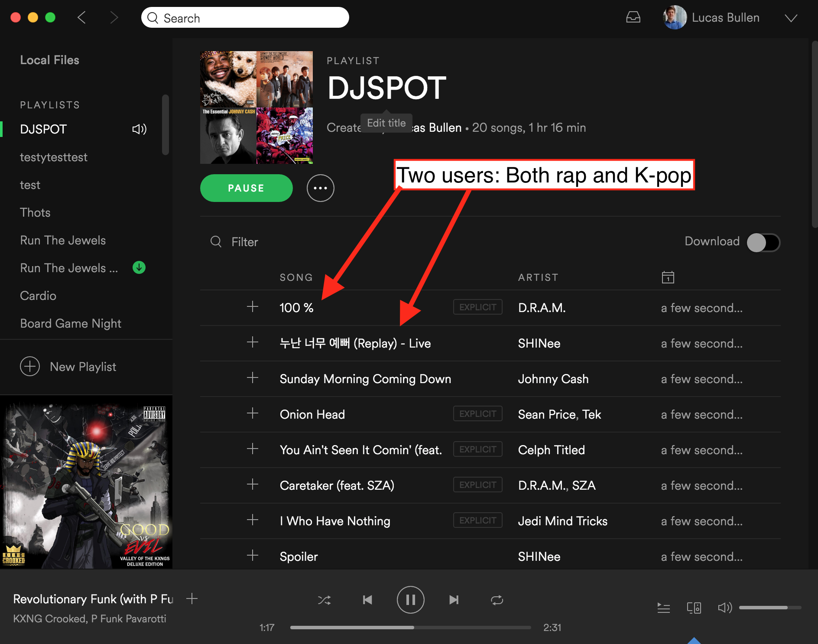The width and height of the screenshot is (818, 644).
Task: Sort by the SONG column header
Action: tap(296, 277)
